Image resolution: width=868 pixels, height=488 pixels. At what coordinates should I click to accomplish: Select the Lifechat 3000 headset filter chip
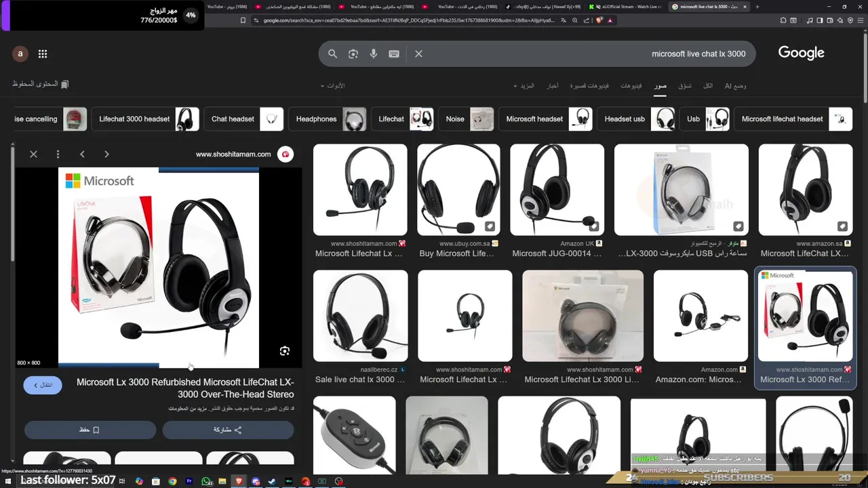(x=145, y=119)
